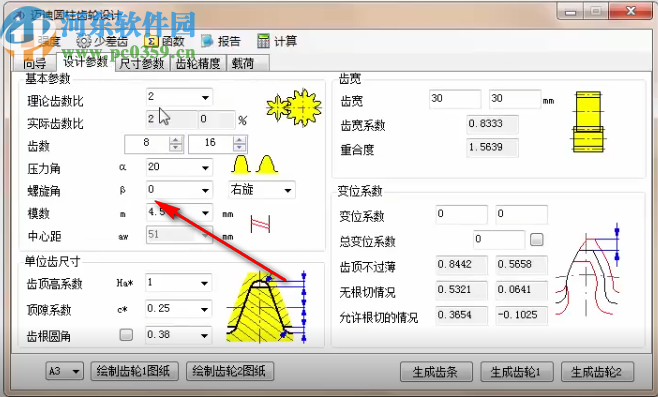Switch to the 尺寸参数 tab
Viewport: 658px width, 397px height.
point(141,64)
